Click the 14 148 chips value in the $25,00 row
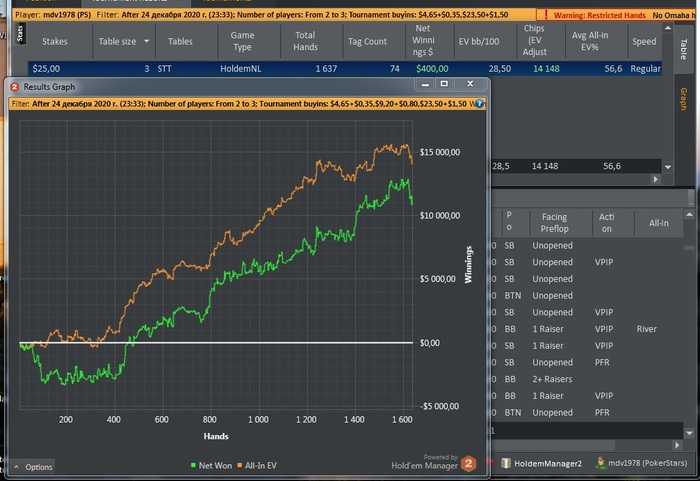The image size is (700, 481). click(546, 69)
